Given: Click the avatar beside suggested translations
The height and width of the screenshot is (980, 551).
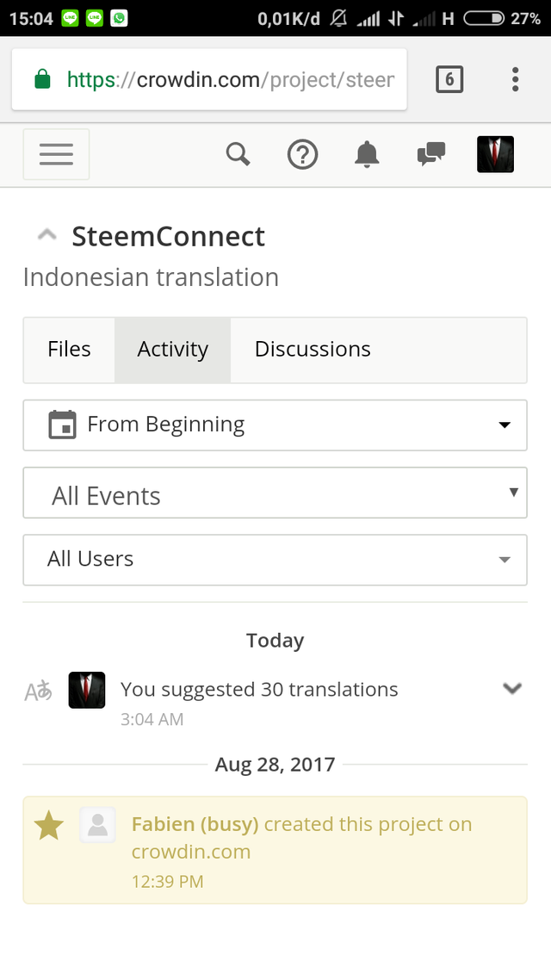Looking at the screenshot, I should click(x=87, y=690).
